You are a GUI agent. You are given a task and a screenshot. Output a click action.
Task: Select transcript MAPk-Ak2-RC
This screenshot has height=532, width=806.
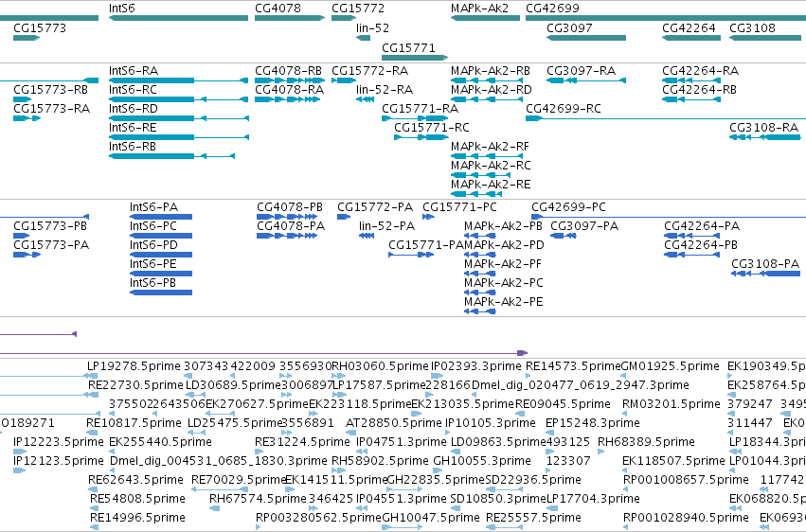[x=480, y=175]
